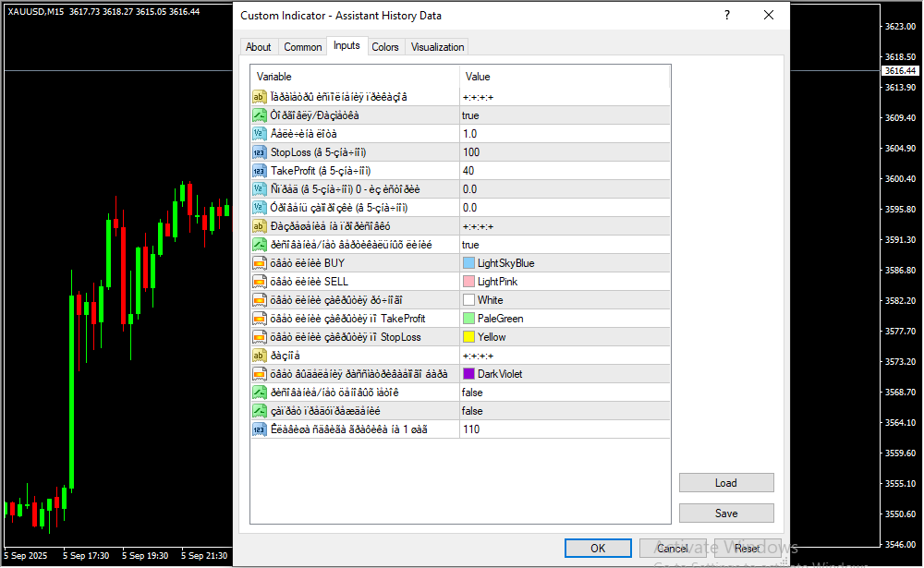This screenshot has height=568, width=924.
Task: Click the integer icon beside TakeProfit
Action: 259,171
